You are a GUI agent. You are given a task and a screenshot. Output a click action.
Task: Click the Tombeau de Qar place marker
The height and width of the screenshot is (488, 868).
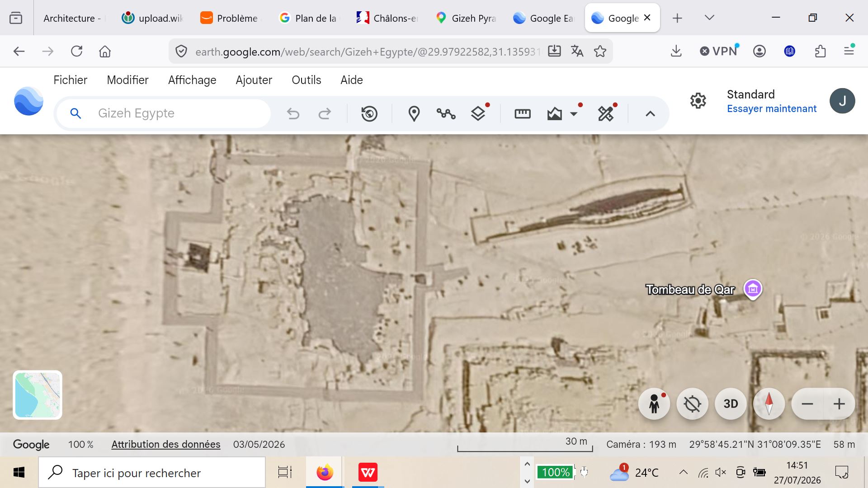[x=753, y=289]
